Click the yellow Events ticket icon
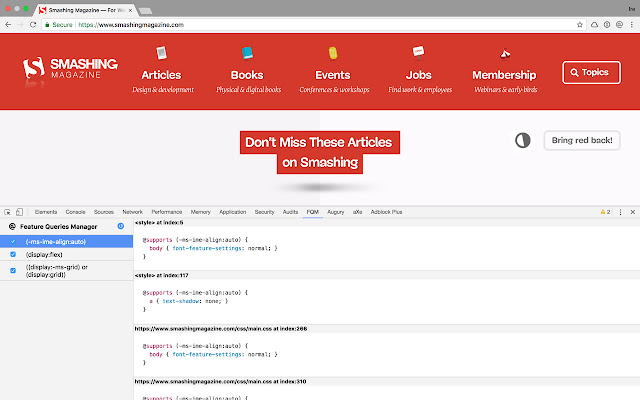Screen dimensions: 640x400 click(x=333, y=53)
